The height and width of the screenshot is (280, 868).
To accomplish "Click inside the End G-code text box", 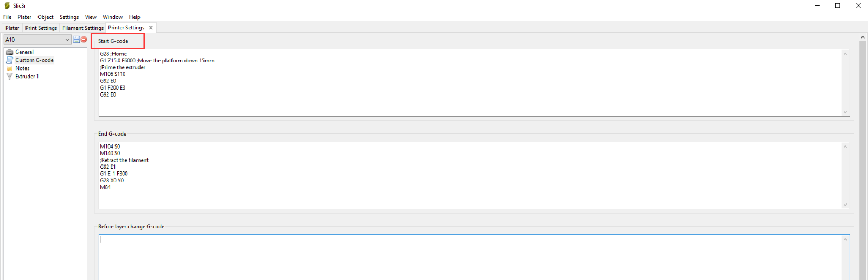I will [470, 175].
